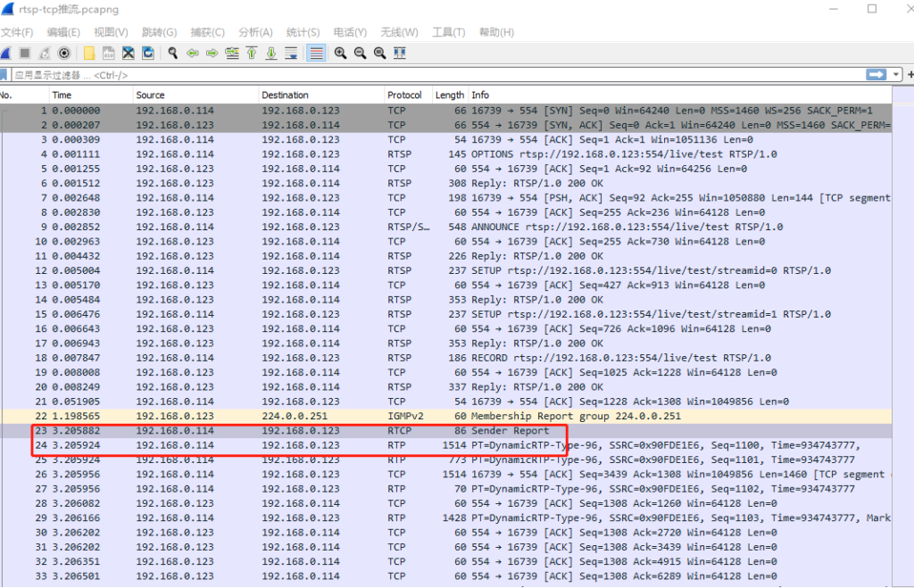The width and height of the screenshot is (914, 588).
Task: Jump to the last packet
Action: [x=271, y=54]
